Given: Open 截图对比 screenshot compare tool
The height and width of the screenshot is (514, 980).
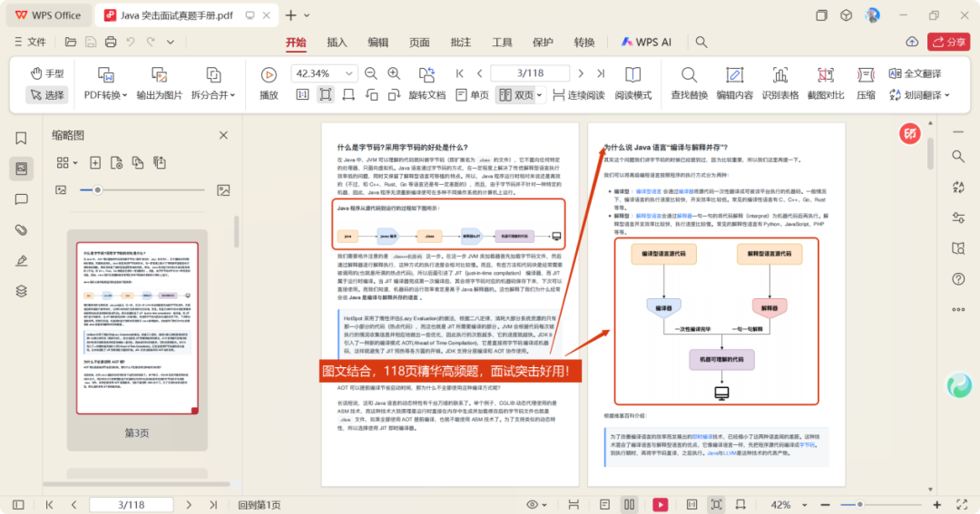Looking at the screenshot, I should click(826, 83).
